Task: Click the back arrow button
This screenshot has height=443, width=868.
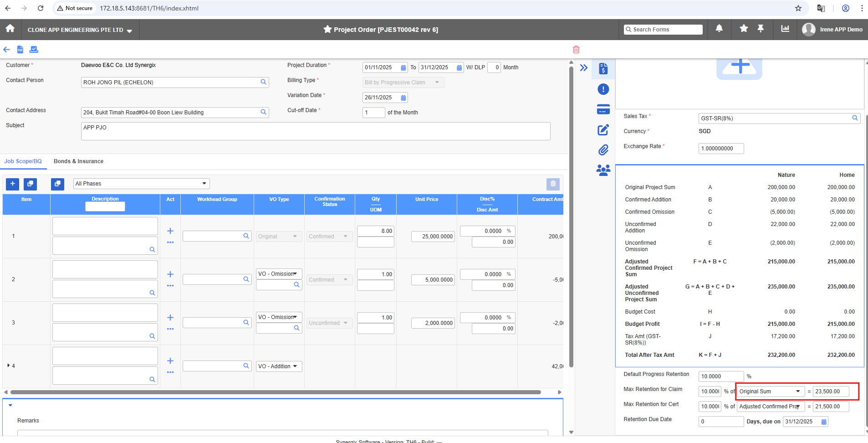Action: click(x=7, y=50)
